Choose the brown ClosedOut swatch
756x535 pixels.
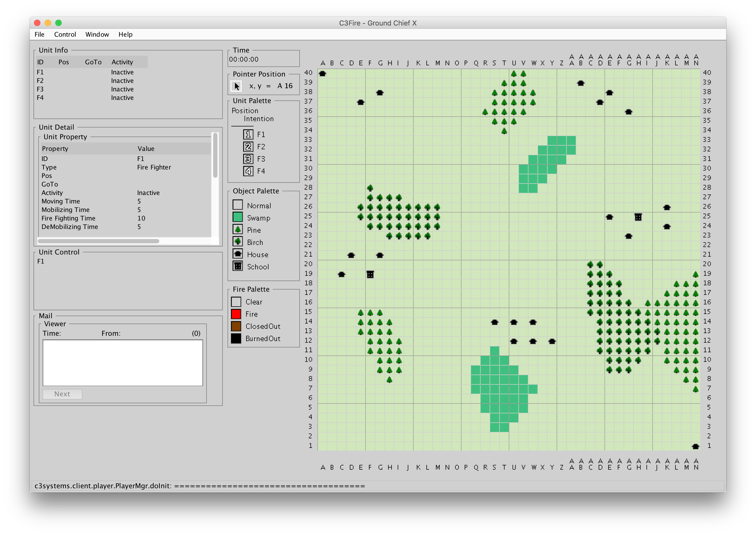(236, 326)
